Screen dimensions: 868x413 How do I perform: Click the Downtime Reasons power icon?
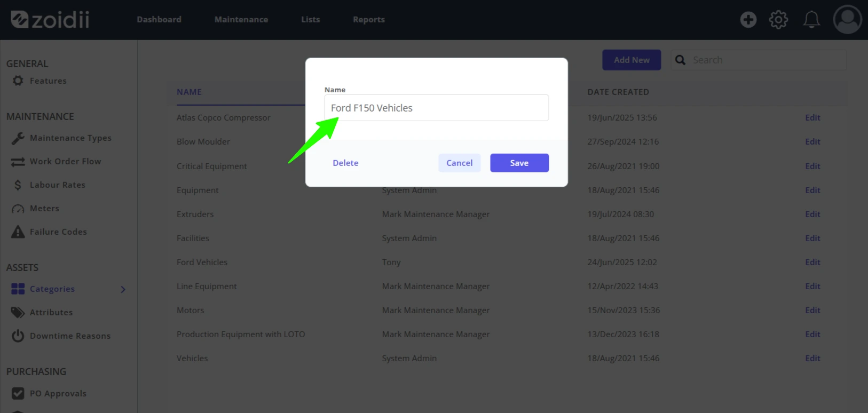click(x=18, y=336)
